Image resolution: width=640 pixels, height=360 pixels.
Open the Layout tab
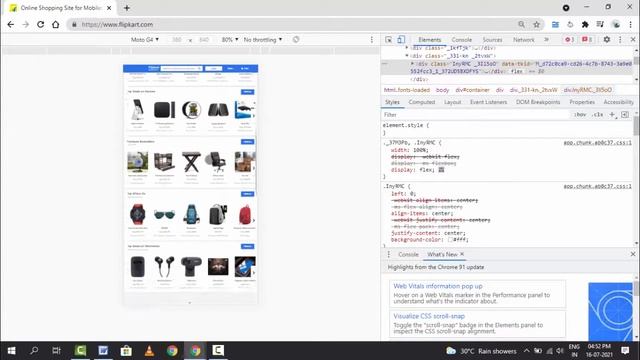pyautogui.click(x=452, y=102)
